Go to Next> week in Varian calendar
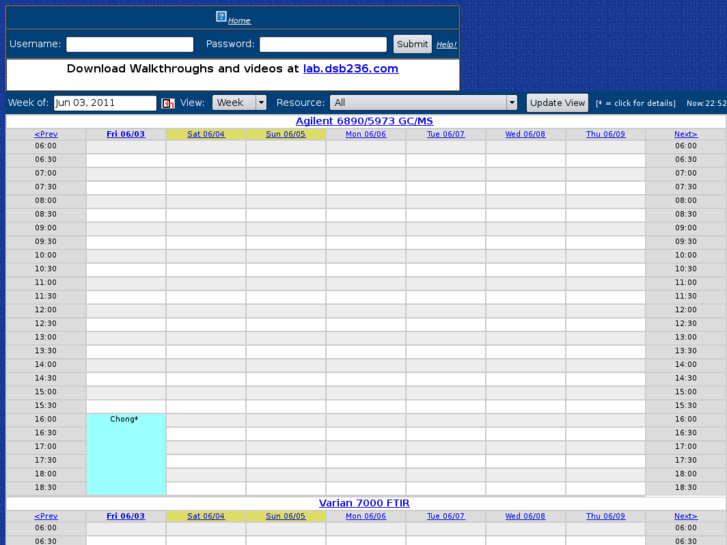 (x=686, y=516)
